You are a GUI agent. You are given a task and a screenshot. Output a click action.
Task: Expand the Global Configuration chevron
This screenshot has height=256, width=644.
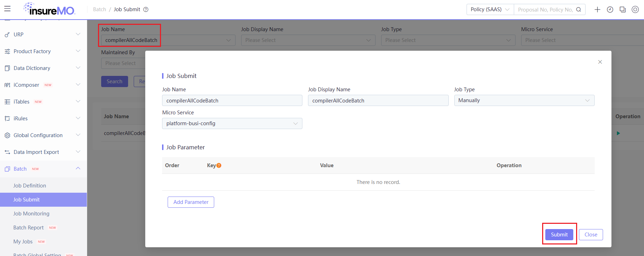78,135
